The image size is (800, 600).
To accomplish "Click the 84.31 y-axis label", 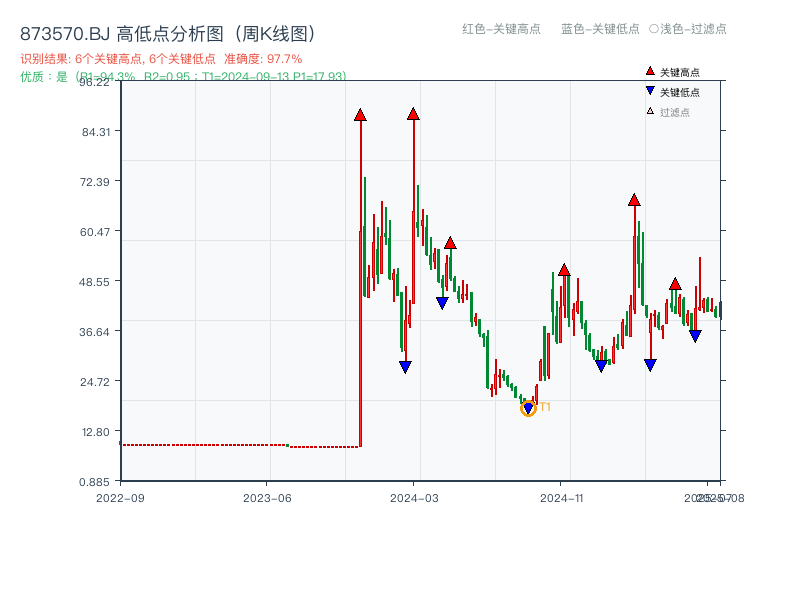I will [x=96, y=132].
